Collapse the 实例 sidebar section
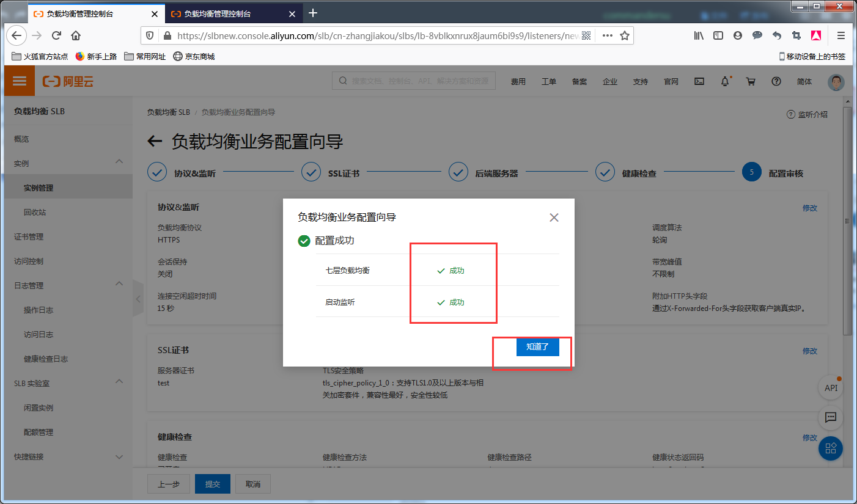Screen dimensions: 857x504 click(67, 163)
